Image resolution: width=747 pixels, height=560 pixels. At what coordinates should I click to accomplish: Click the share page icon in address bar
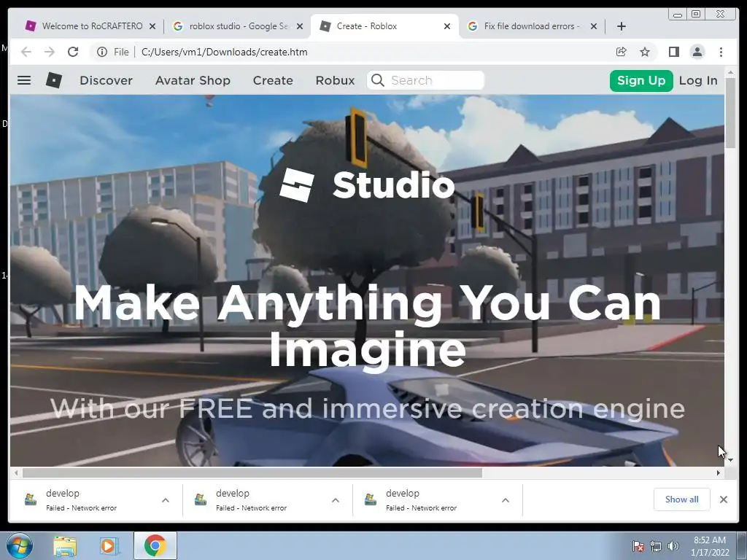(x=622, y=52)
